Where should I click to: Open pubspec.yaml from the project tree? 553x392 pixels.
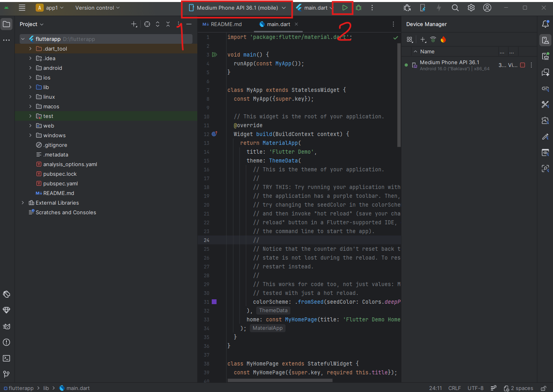[61, 183]
